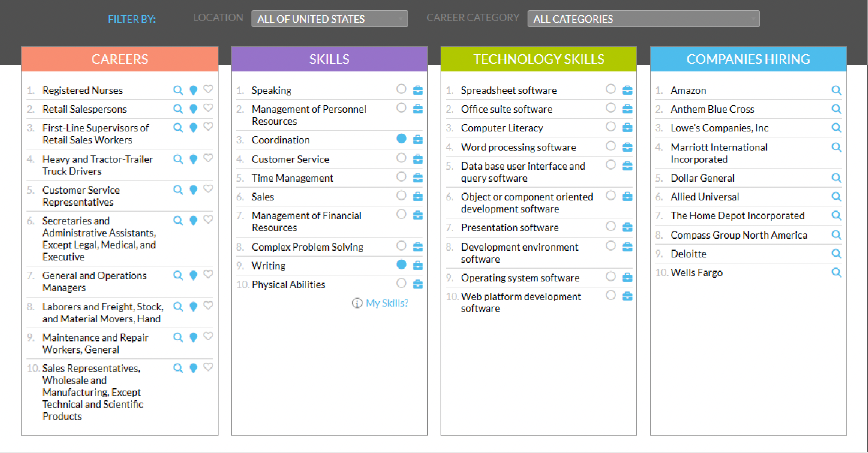Click the Wells Fargo company name
Image resolution: width=868 pixels, height=453 pixels.
(696, 272)
